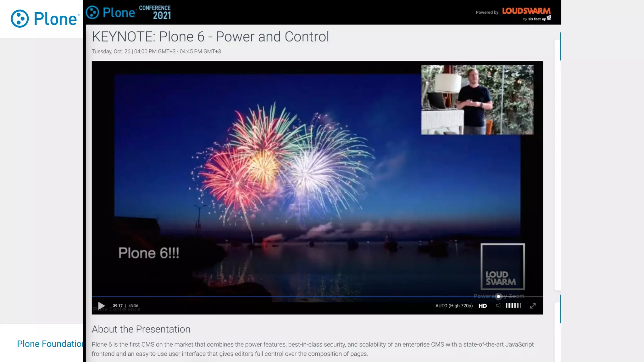Play the keynote video
The height and width of the screenshot is (362, 644).
(101, 306)
